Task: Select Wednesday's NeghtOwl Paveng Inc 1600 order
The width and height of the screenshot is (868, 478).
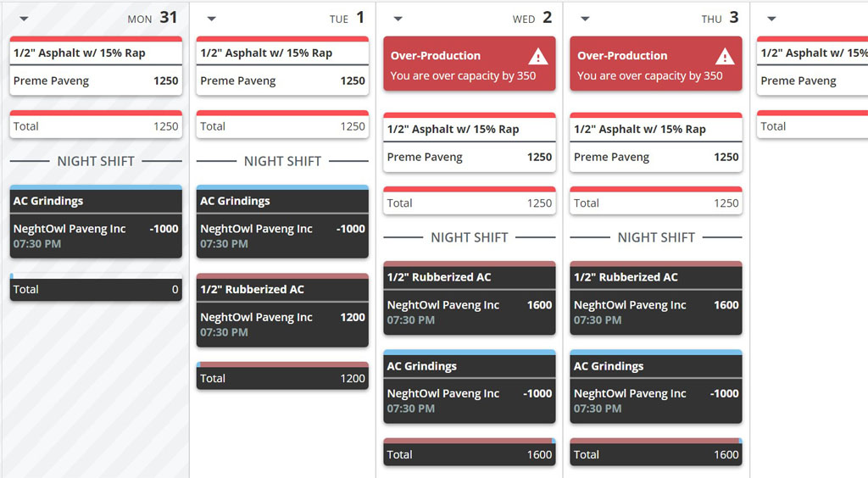Action: 470,312
